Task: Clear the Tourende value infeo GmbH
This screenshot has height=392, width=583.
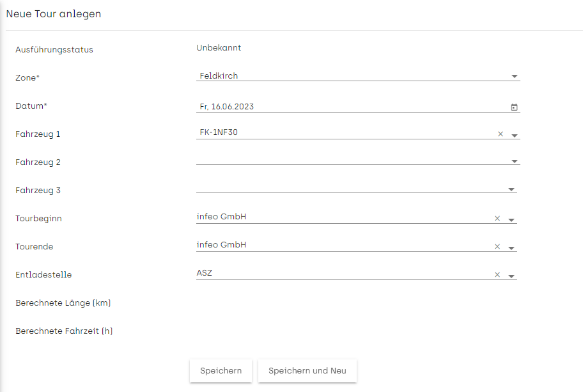Action: coord(497,247)
